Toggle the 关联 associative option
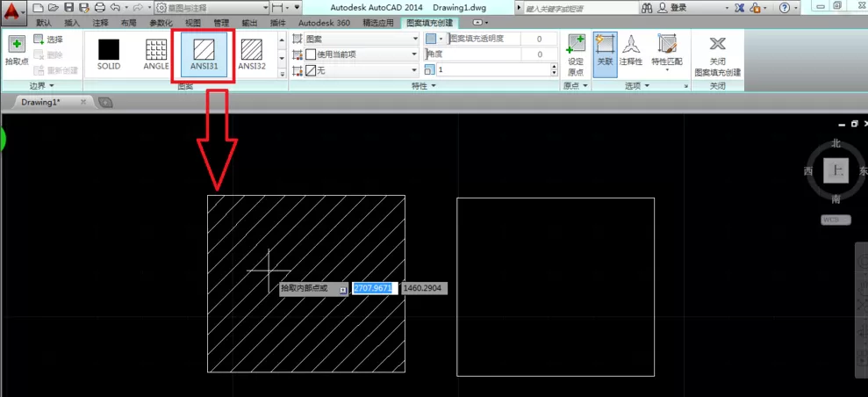Screen dimensions: 868x397 pos(605,54)
